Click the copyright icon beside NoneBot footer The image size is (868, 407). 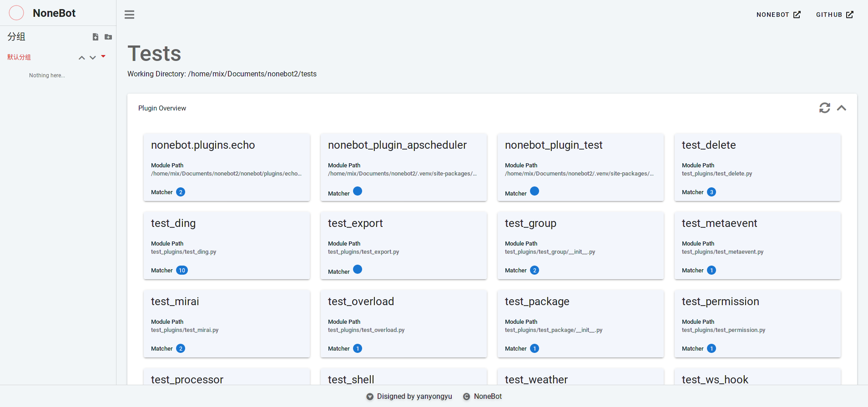[466, 397]
